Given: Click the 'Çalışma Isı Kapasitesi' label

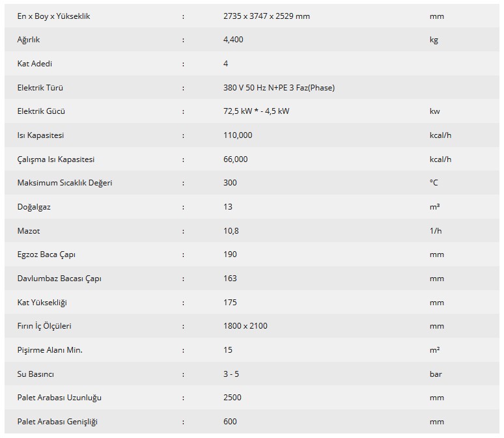Looking at the screenshot, I should (55, 159).
